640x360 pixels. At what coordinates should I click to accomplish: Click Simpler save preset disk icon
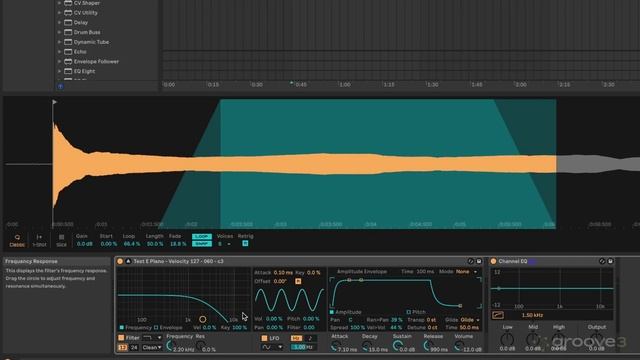tap(479, 261)
